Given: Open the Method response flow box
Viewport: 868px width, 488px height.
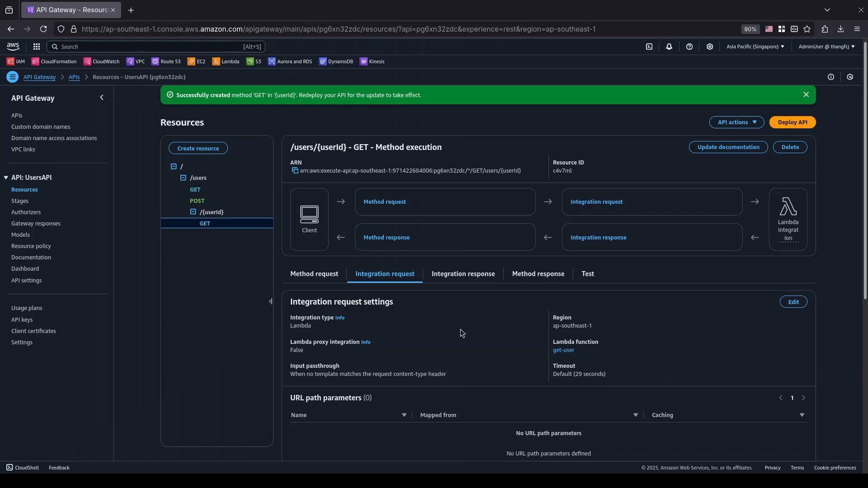Looking at the screenshot, I should click(445, 237).
